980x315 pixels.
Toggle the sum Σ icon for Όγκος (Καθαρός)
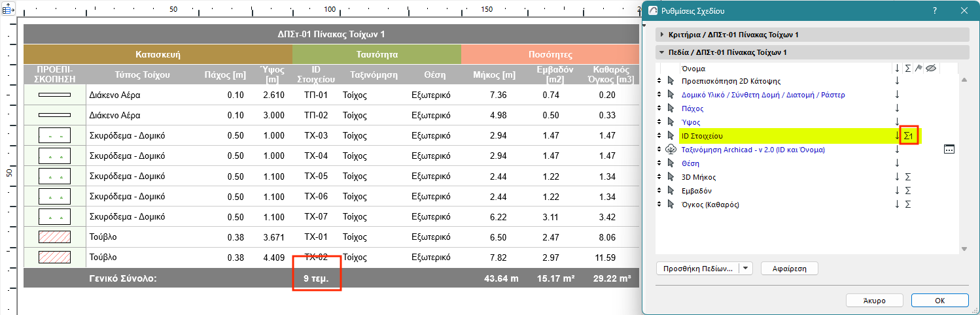click(x=907, y=205)
